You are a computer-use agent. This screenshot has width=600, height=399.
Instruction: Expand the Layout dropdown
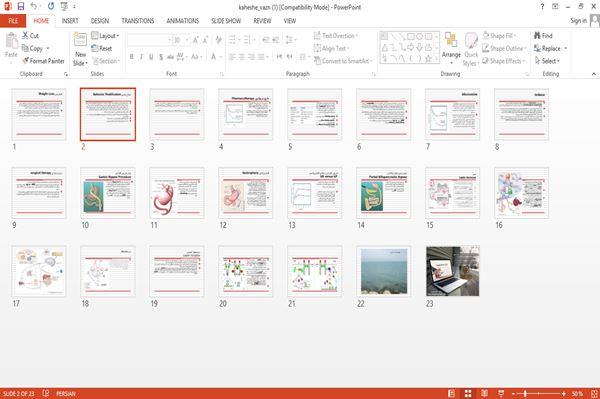pos(105,36)
